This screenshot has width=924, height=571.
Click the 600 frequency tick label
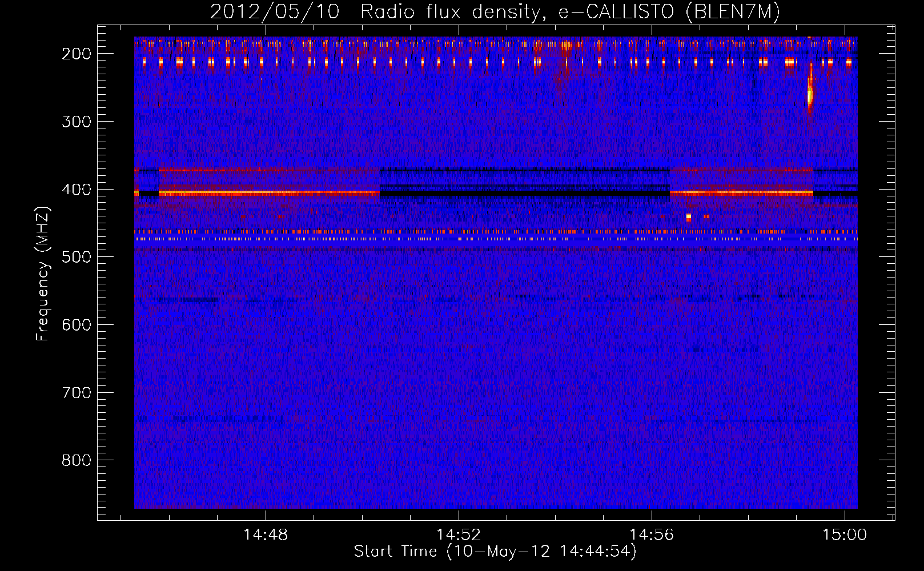[x=77, y=325]
